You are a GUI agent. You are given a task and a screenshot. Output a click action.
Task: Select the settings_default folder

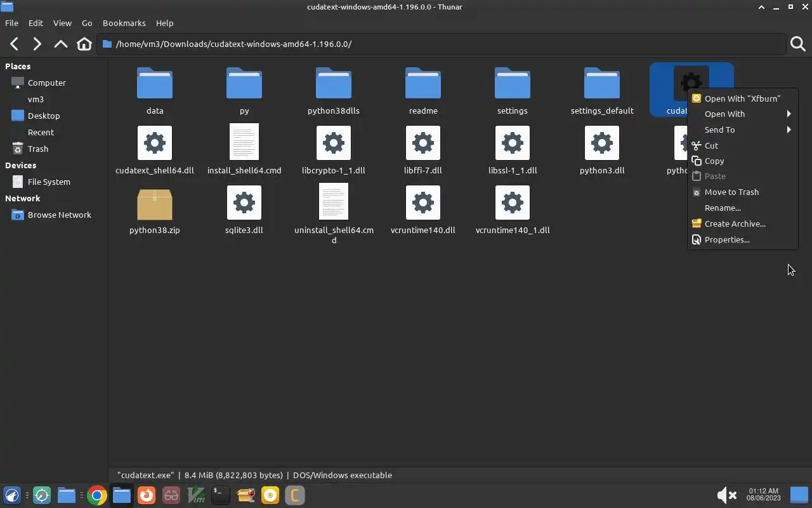(x=602, y=90)
